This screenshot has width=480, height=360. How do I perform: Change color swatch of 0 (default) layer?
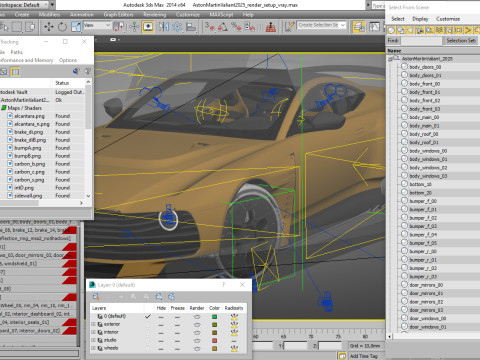pyautogui.click(x=214, y=316)
